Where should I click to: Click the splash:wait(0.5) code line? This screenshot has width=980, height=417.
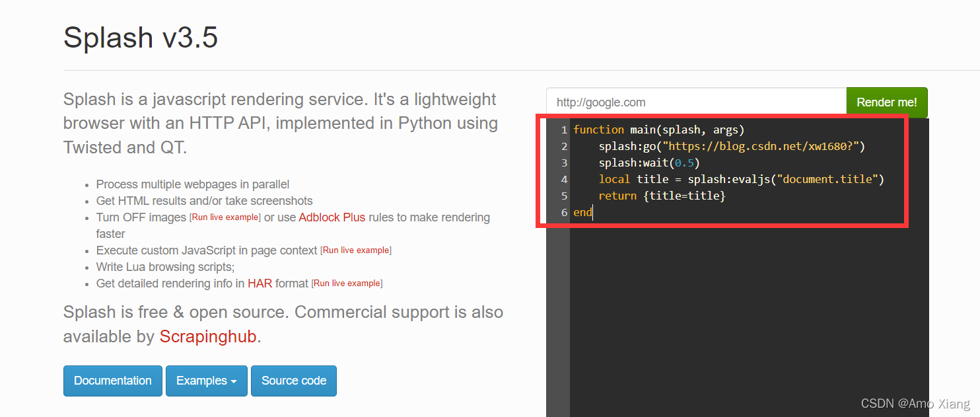click(649, 163)
